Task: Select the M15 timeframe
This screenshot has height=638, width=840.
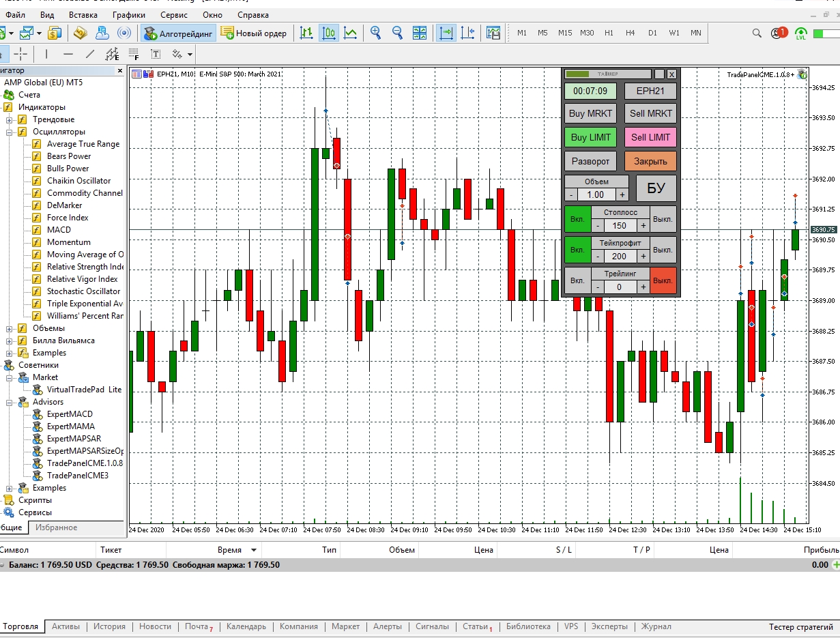Action: coord(565,33)
